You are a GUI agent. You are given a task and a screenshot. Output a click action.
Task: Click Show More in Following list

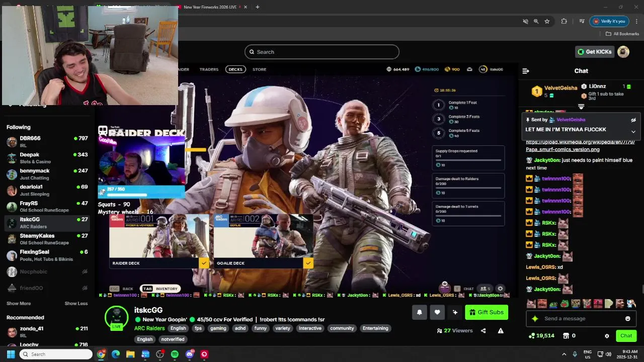point(19,303)
